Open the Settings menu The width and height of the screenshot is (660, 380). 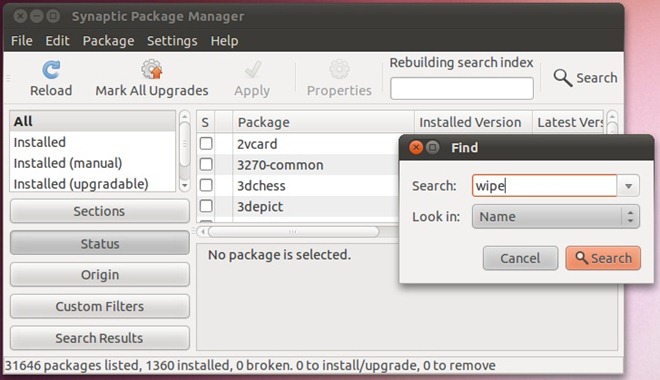pyautogui.click(x=172, y=41)
